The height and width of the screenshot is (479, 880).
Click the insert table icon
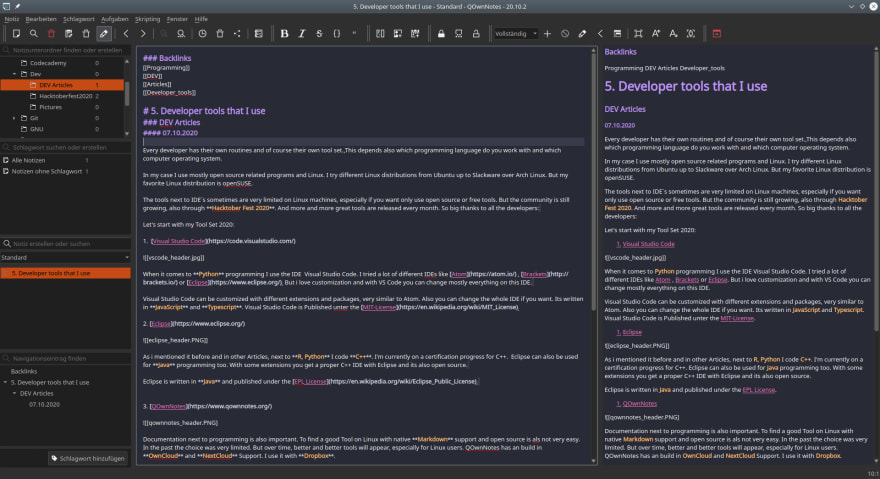click(415, 34)
